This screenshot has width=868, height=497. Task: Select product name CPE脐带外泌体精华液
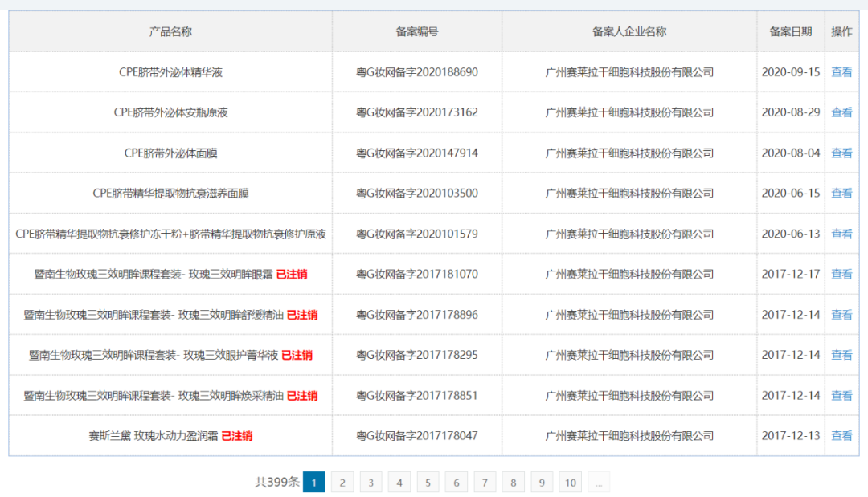(x=170, y=72)
